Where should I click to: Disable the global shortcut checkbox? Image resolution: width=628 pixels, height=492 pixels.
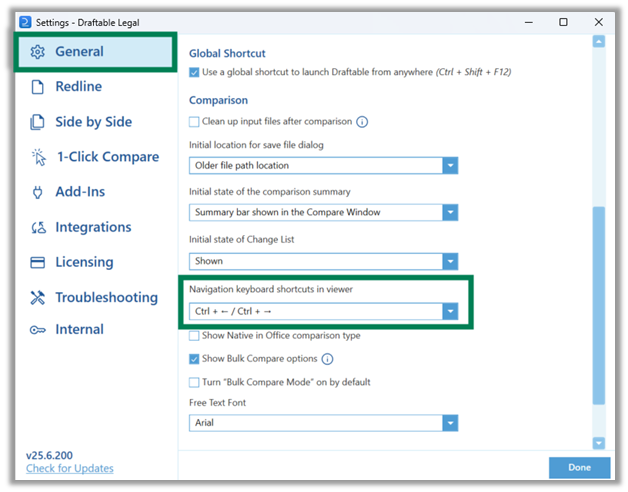(x=194, y=73)
